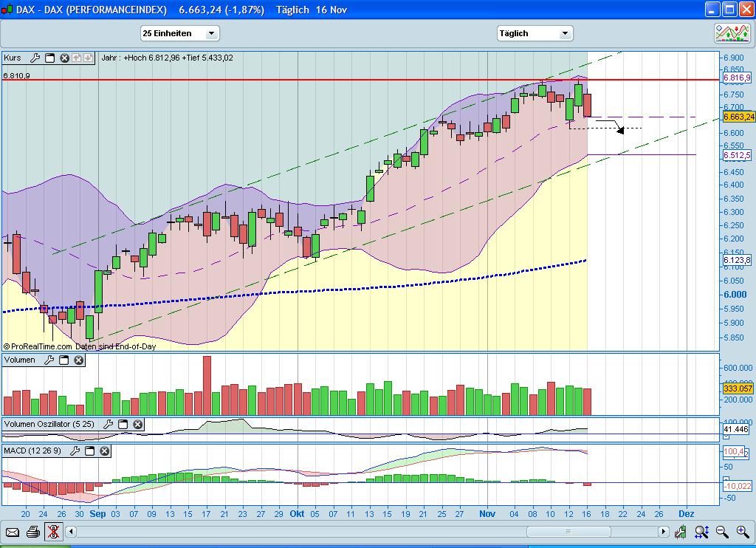Close the DAX chart window

click(x=747, y=9)
